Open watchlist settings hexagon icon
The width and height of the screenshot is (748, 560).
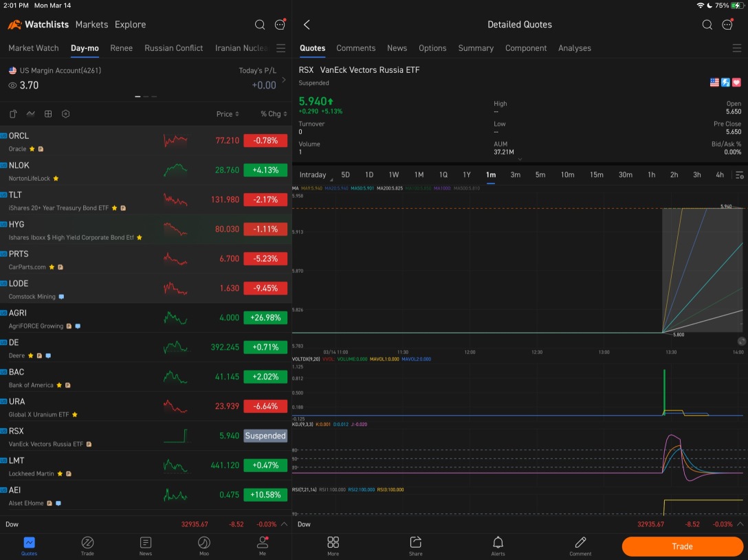point(66,114)
